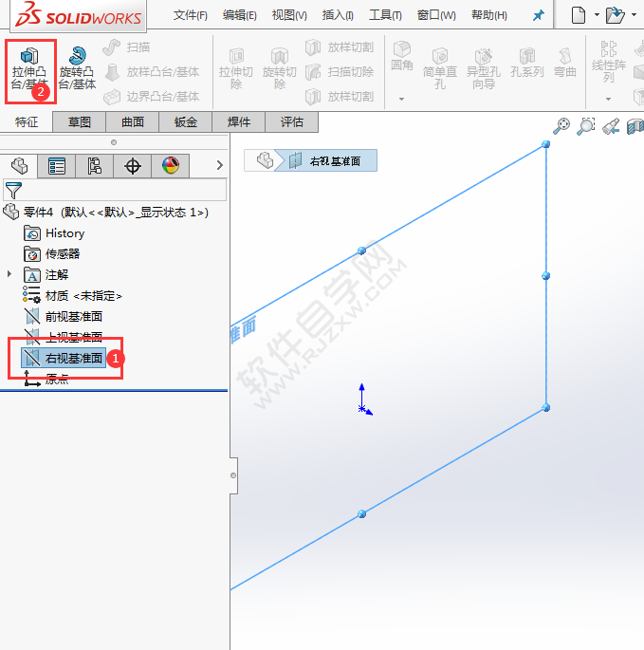This screenshot has height=650, width=644.
Task: Select the 注解 folder
Action: pos(46,275)
